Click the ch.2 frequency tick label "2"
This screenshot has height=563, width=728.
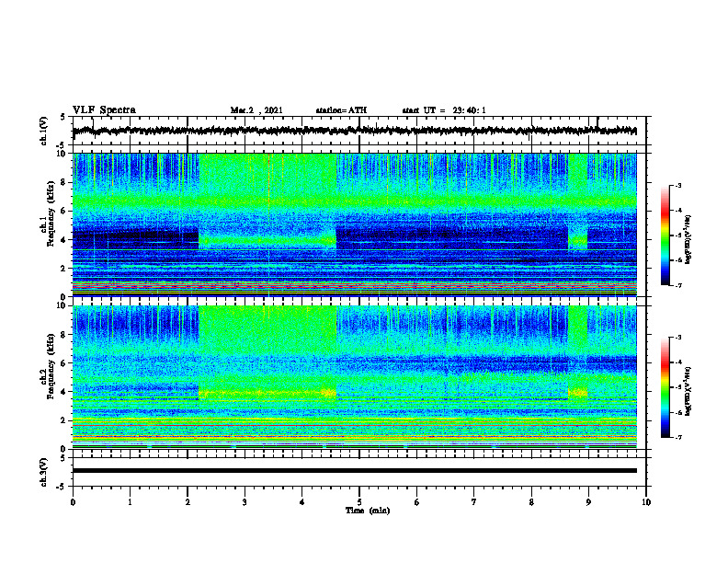click(63, 420)
